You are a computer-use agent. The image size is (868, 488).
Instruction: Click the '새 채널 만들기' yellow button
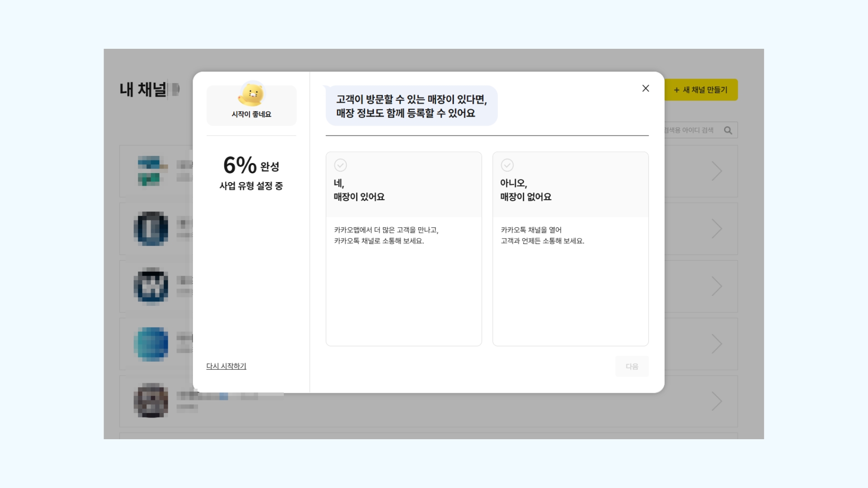pyautogui.click(x=701, y=90)
